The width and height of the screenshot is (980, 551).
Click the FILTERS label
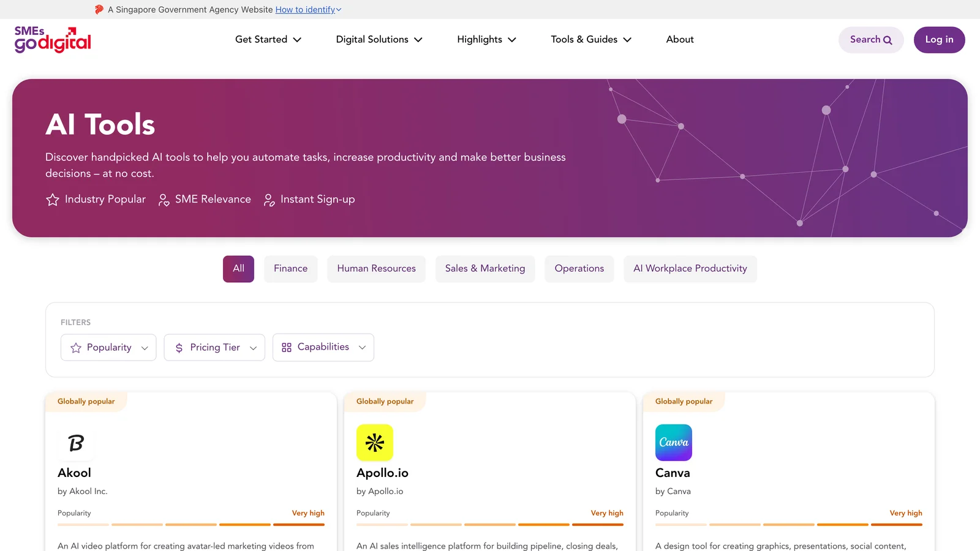pyautogui.click(x=75, y=323)
